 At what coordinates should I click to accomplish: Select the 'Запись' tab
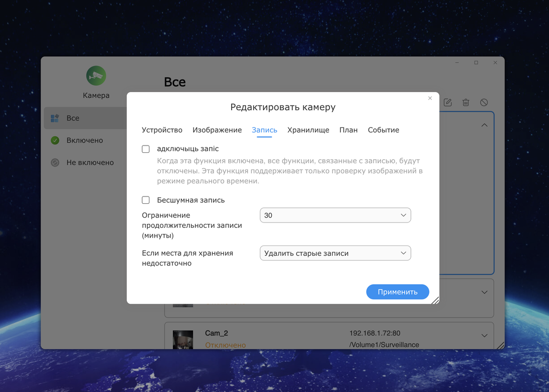pos(264,130)
